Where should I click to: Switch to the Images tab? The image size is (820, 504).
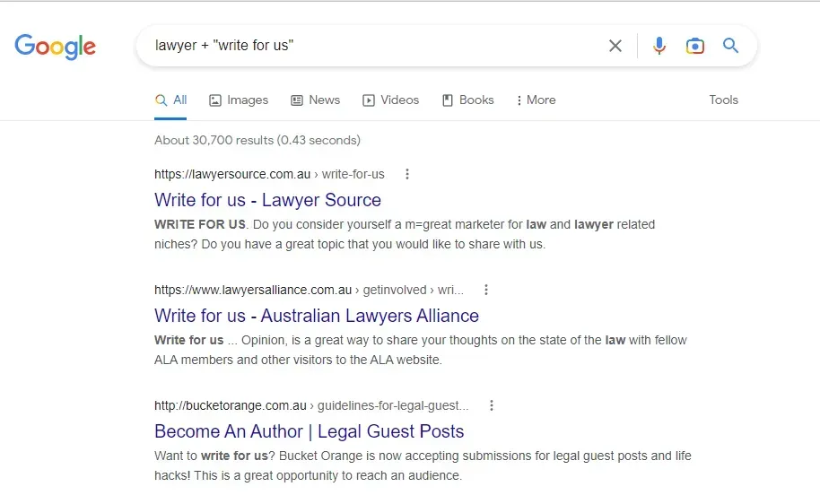pyautogui.click(x=239, y=100)
